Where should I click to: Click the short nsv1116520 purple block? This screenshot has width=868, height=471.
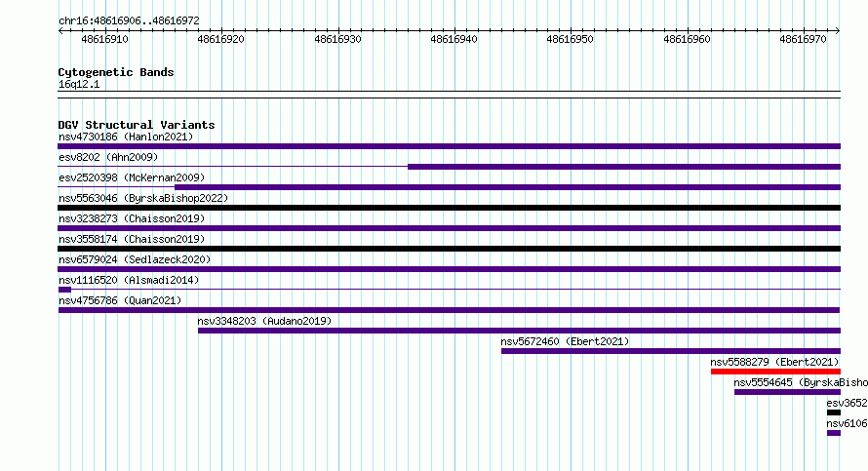(x=64, y=290)
